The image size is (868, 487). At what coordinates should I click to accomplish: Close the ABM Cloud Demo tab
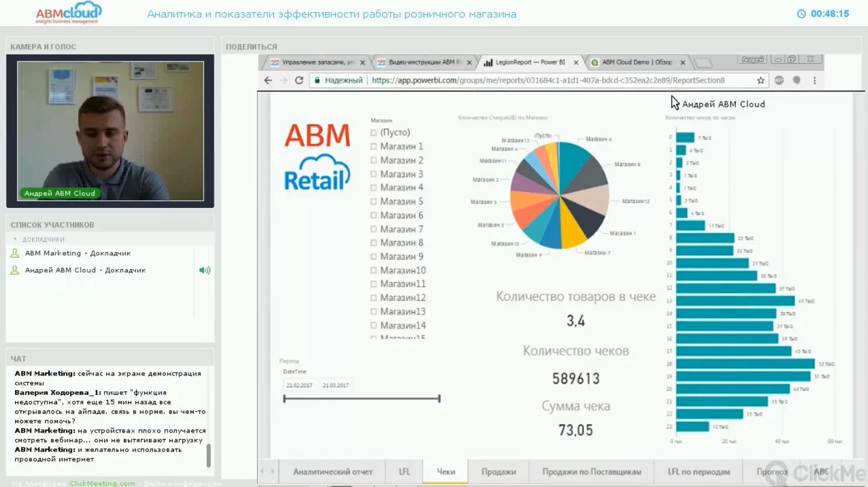pos(682,62)
